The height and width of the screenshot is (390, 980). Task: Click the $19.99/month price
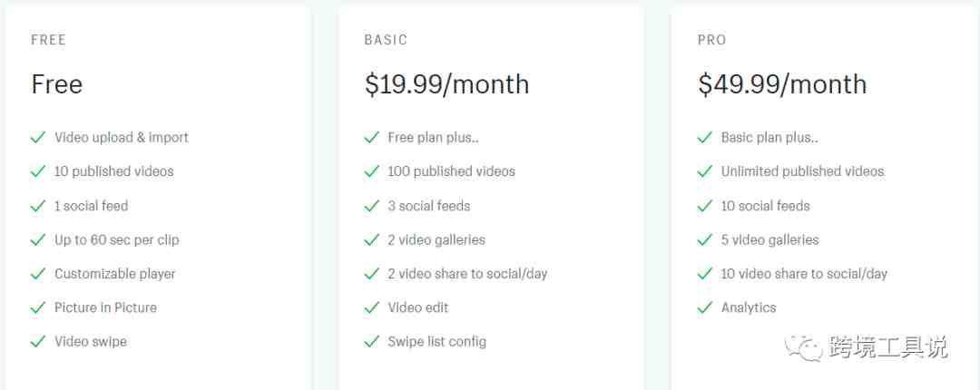[x=446, y=84]
